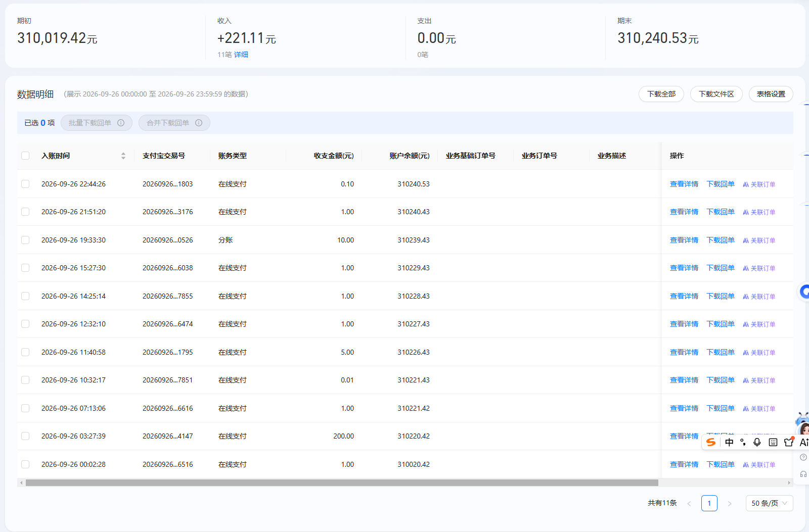View details for transaction 20260926...4147
809x532 pixels.
tap(684, 436)
